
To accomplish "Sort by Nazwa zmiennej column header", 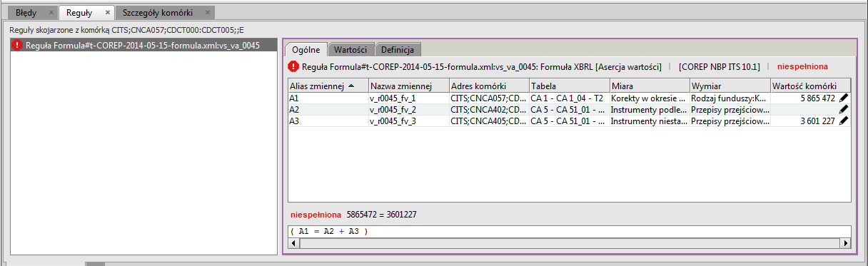I will pyautogui.click(x=408, y=86).
